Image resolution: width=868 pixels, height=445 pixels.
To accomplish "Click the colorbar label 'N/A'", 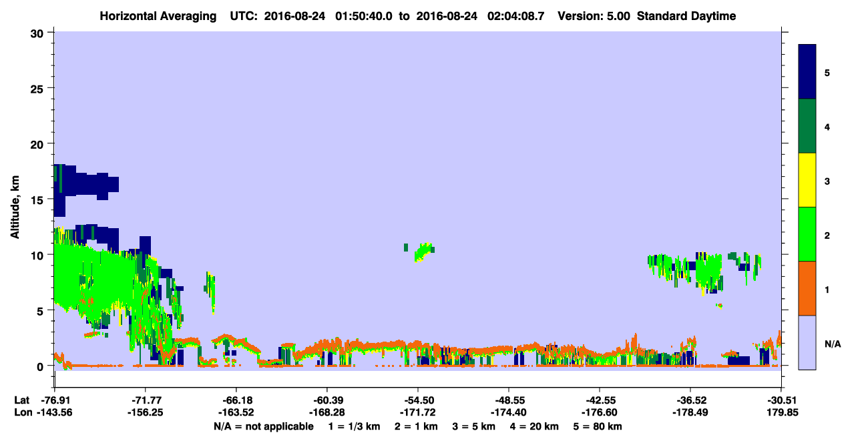I will (833, 344).
